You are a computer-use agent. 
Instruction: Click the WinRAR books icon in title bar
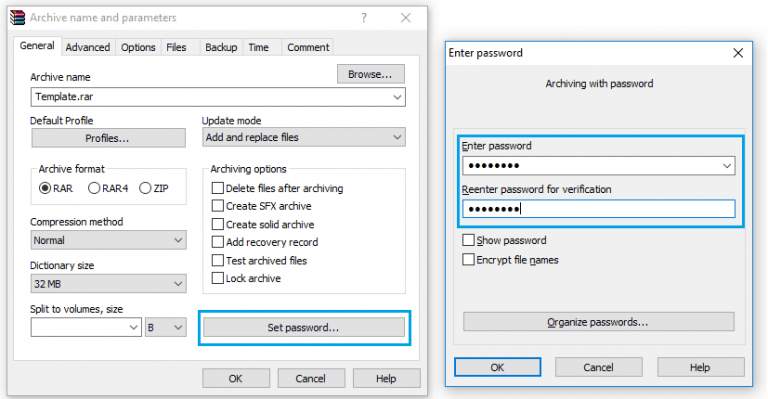click(x=18, y=18)
